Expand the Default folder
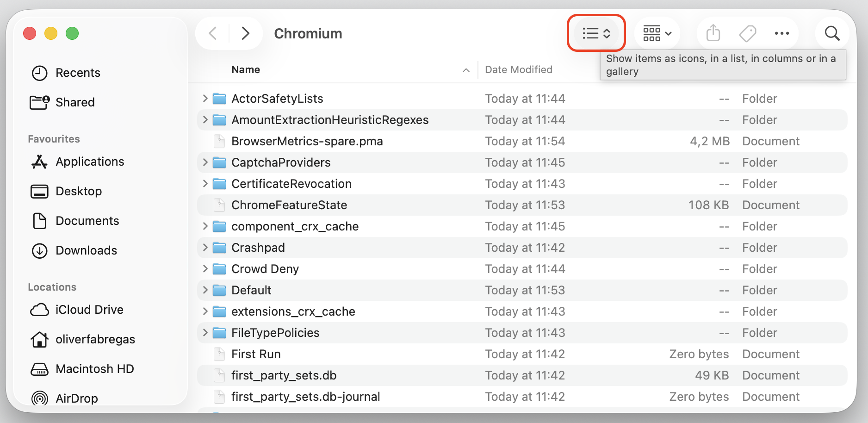The width and height of the screenshot is (868, 423). (x=205, y=290)
